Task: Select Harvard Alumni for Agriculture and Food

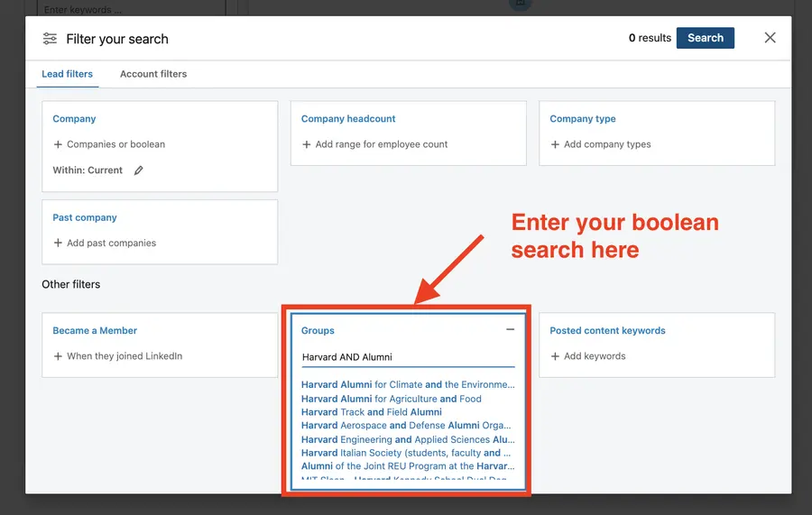Action: [x=391, y=399]
